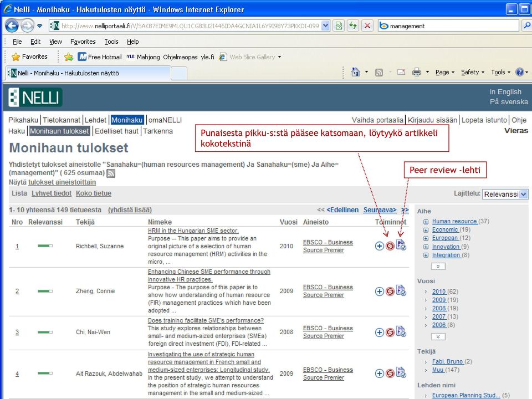Viewport: 532px width, 399px height.
Task: Click red SFX icon for Chi, Nai-Wen record
Action: [x=390, y=332]
